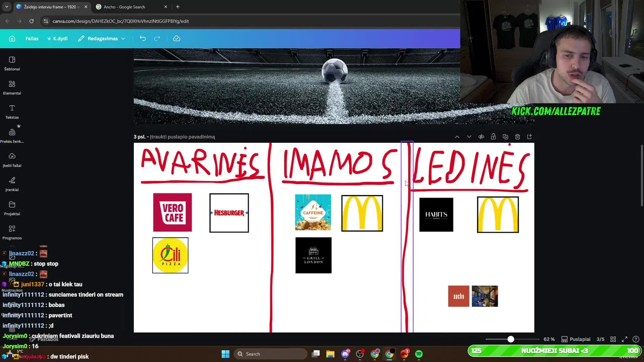
Task: Open OBS Studio from the taskbar
Action: (x=360, y=354)
